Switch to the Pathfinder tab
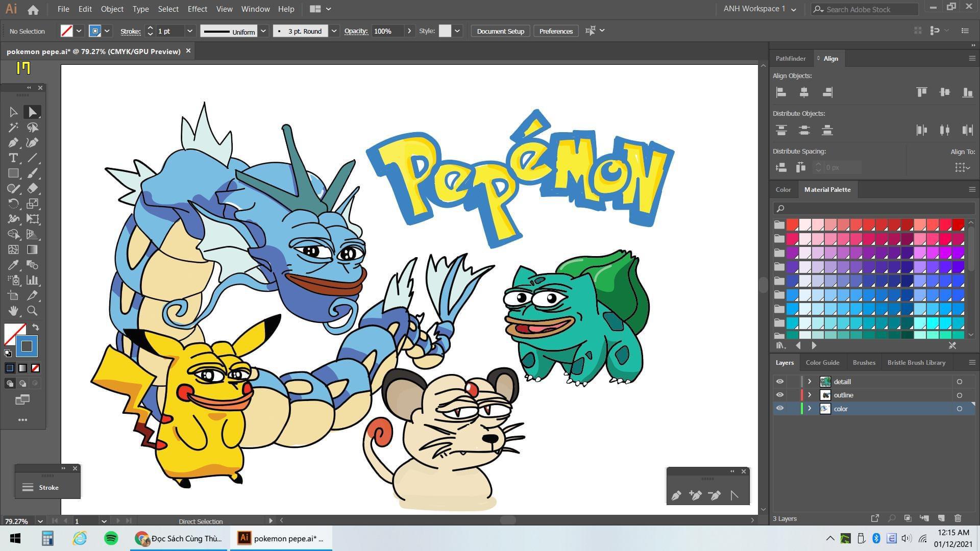Image resolution: width=980 pixels, height=551 pixels. click(x=791, y=59)
